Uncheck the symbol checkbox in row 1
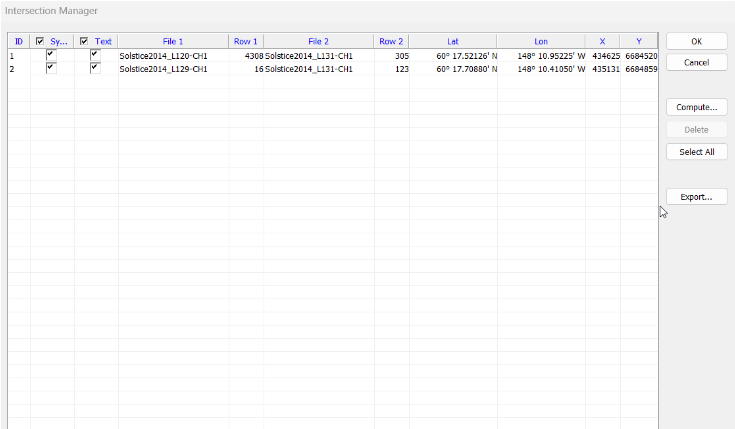The height and width of the screenshot is (429, 735). 51,55
